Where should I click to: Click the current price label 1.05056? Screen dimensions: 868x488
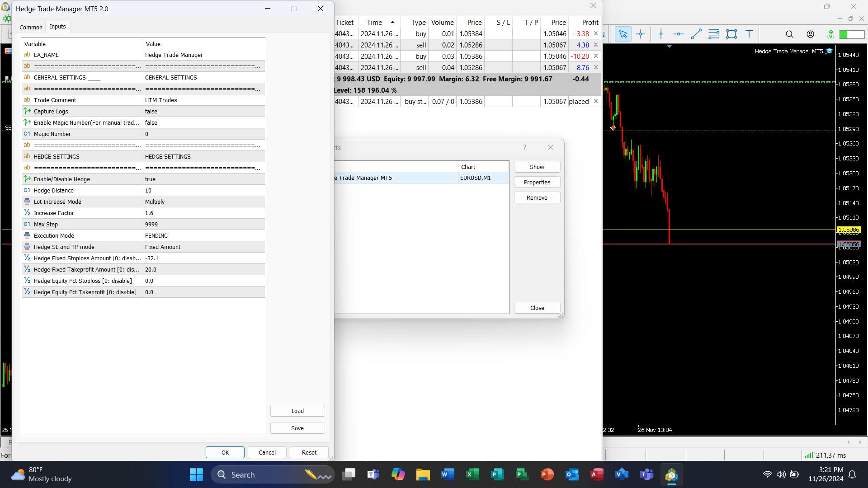pos(849,244)
